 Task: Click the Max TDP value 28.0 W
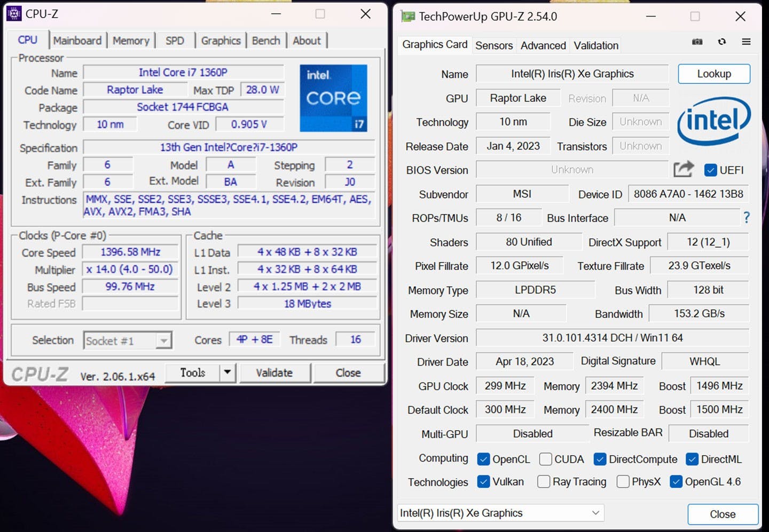pyautogui.click(x=262, y=90)
